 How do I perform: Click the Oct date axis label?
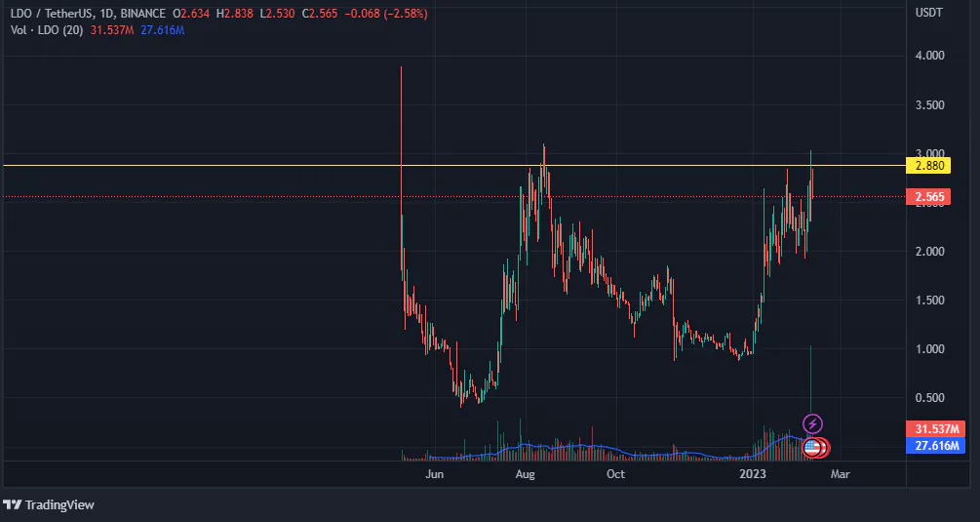[615, 474]
